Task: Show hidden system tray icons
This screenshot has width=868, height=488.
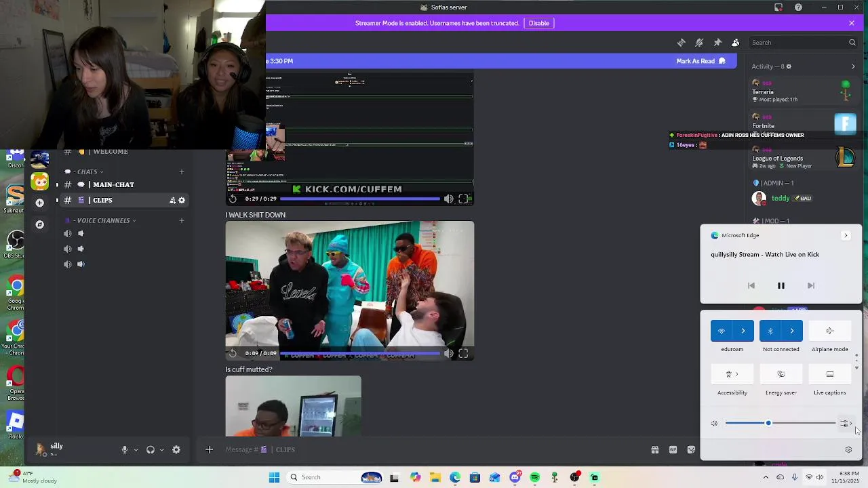Action: pos(766,478)
